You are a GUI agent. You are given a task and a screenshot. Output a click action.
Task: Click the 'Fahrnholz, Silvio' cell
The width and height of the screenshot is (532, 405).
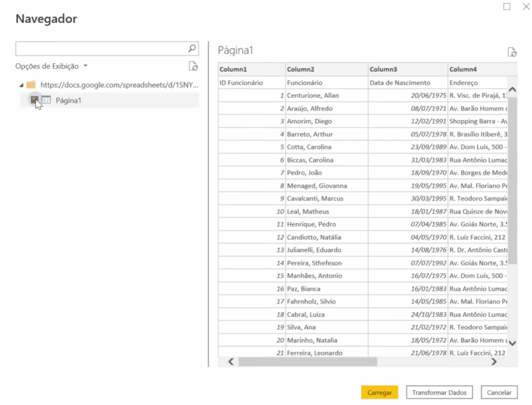327,302
